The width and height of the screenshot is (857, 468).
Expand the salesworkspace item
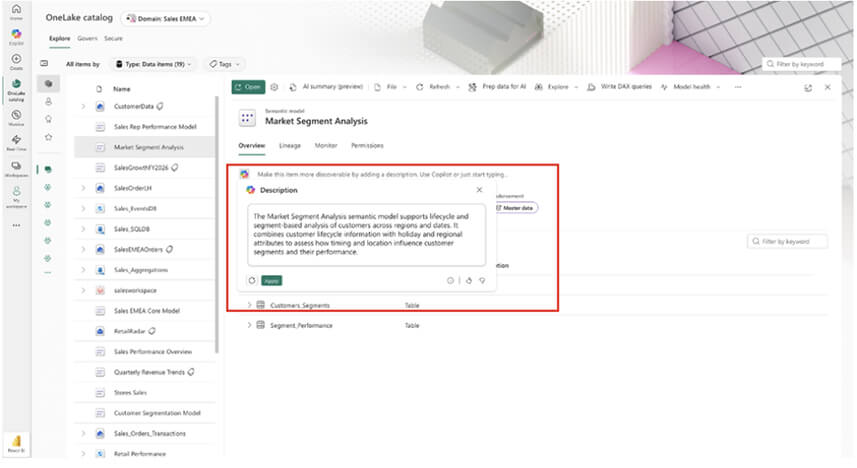pyautogui.click(x=83, y=290)
